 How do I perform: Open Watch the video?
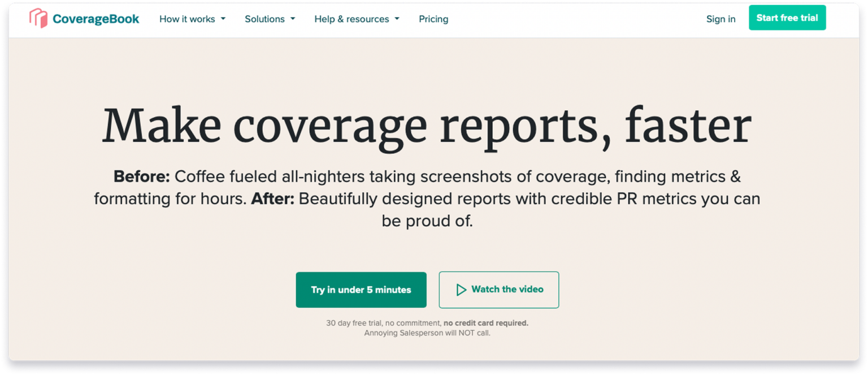click(499, 290)
